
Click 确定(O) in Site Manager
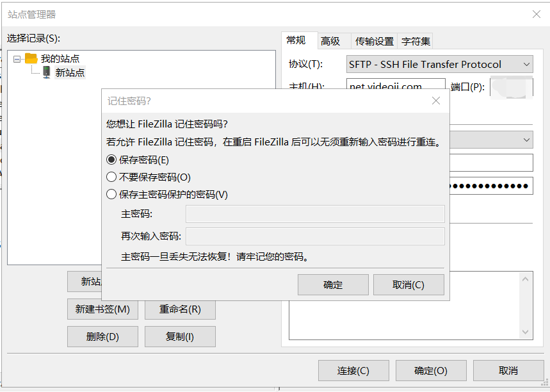[431, 370]
